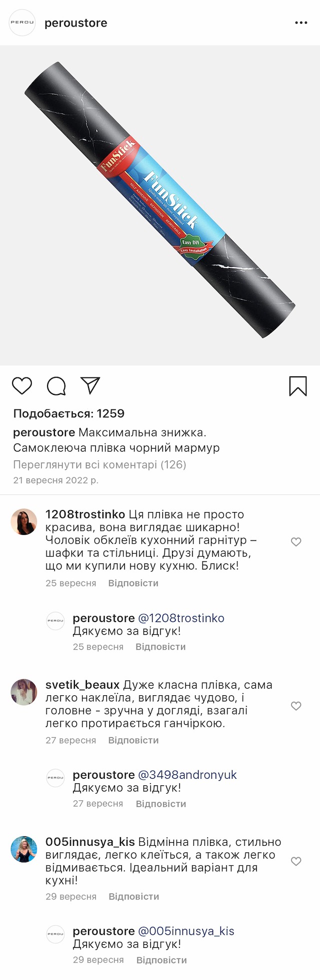
Task: Open the @005innusya_kis mention link
Action: click(186, 931)
